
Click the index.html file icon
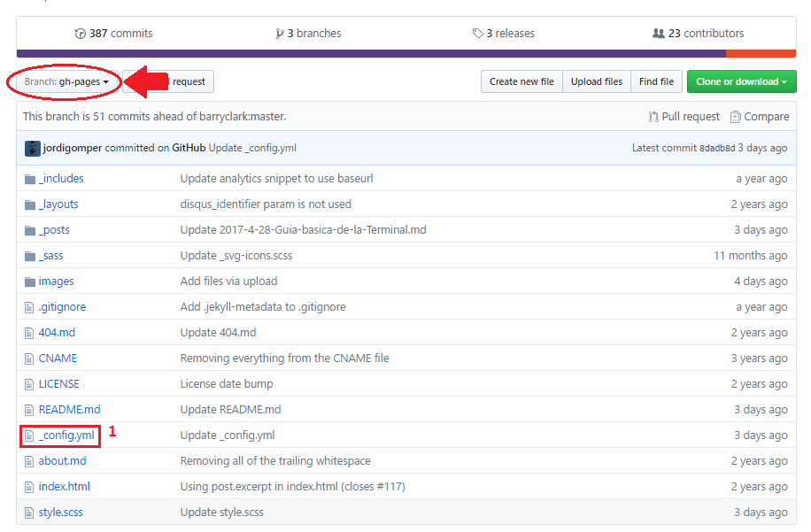tap(29, 487)
